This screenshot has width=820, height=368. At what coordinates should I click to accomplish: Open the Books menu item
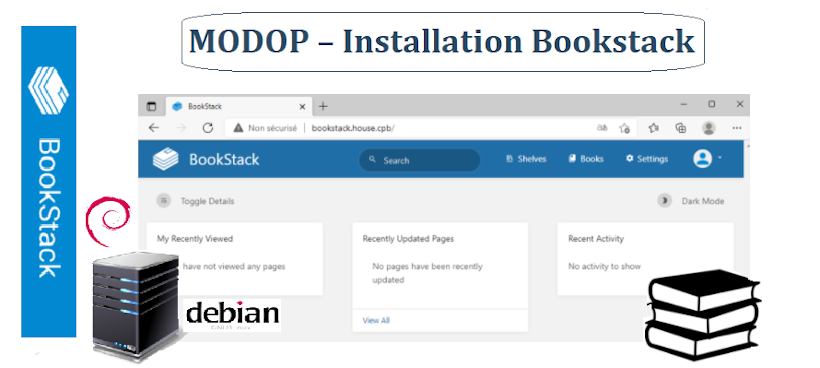586,159
